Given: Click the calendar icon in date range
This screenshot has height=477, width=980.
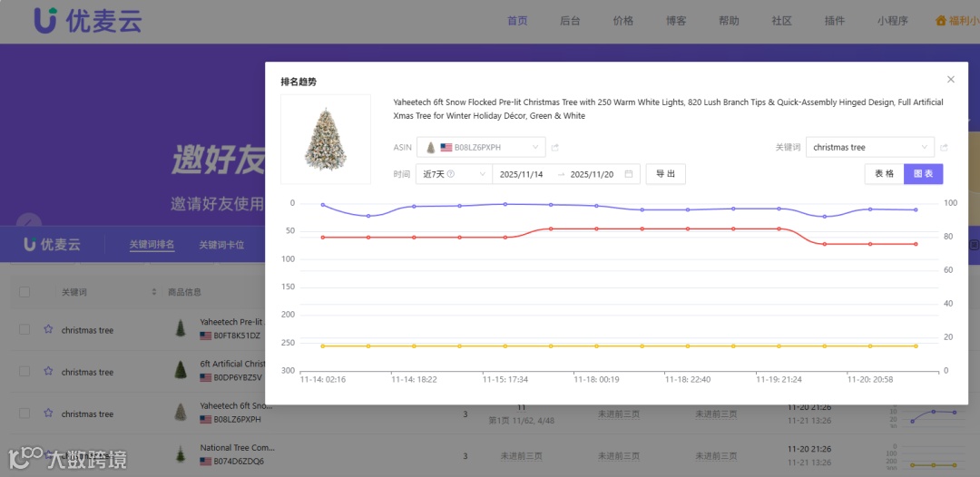Looking at the screenshot, I should [x=629, y=173].
